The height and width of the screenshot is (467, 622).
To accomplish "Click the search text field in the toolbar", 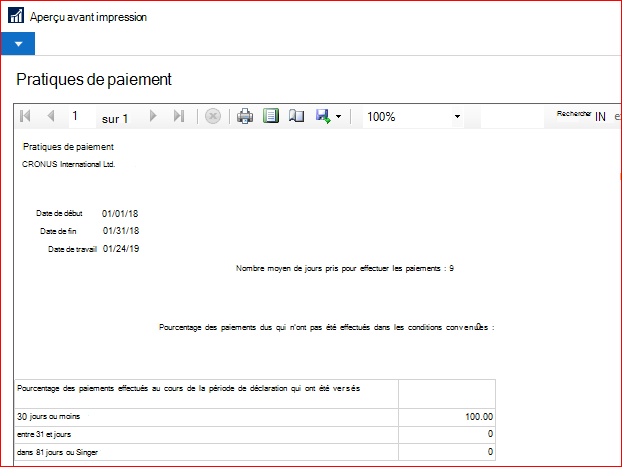I will click(x=512, y=117).
